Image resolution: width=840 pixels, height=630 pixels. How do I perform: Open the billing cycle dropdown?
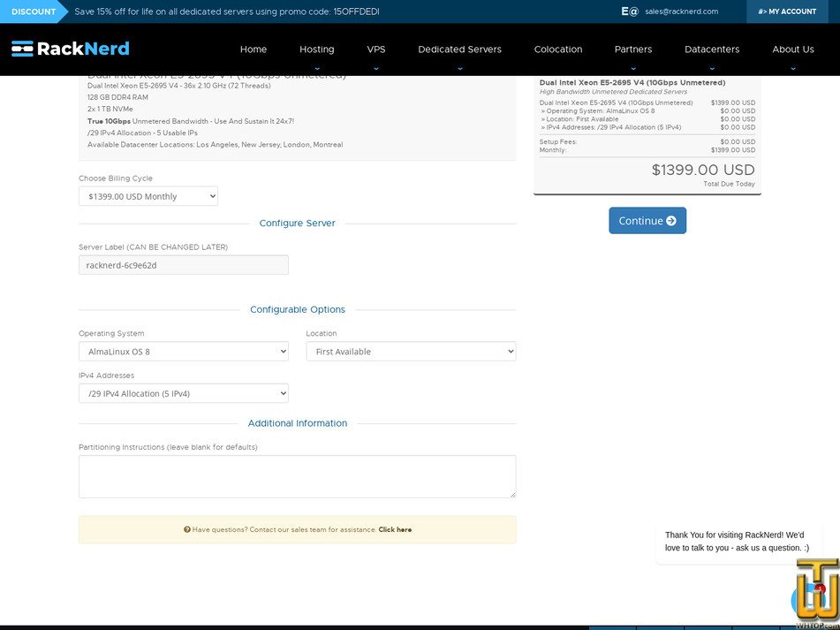point(148,195)
